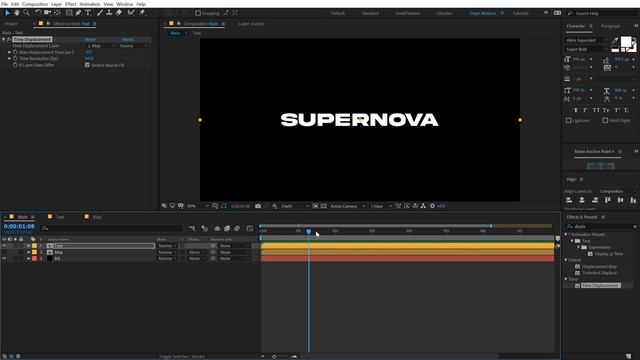Click About link for Time Displacement
This screenshot has width=640, height=360.
pos(128,40)
